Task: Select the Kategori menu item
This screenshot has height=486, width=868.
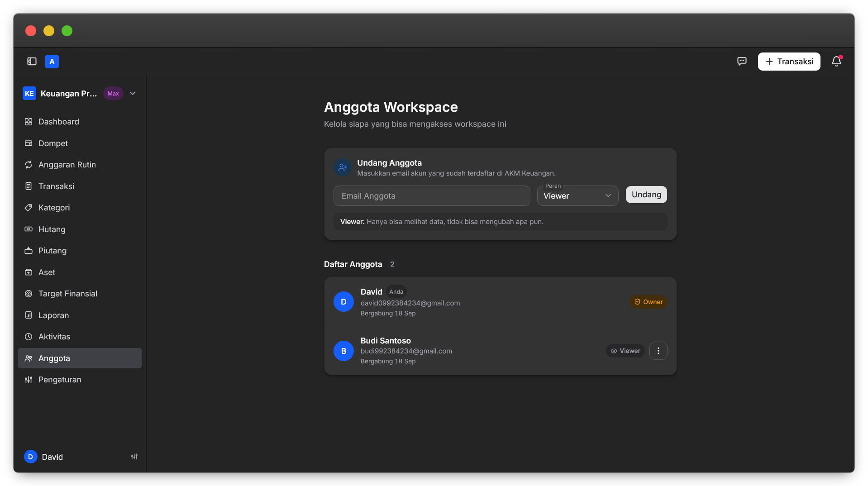Action: 80,208
